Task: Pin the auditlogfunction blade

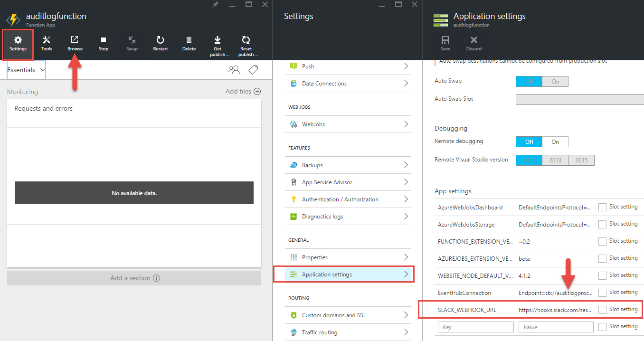Action: [216, 4]
